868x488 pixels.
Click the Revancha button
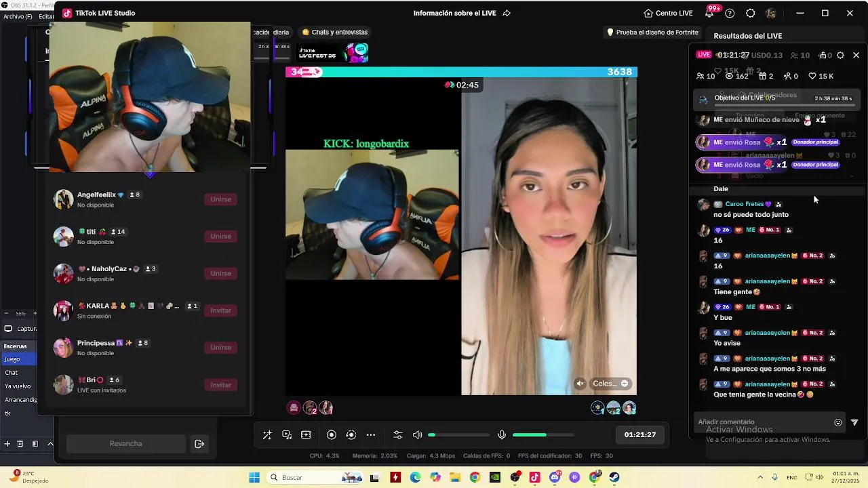[125, 444]
